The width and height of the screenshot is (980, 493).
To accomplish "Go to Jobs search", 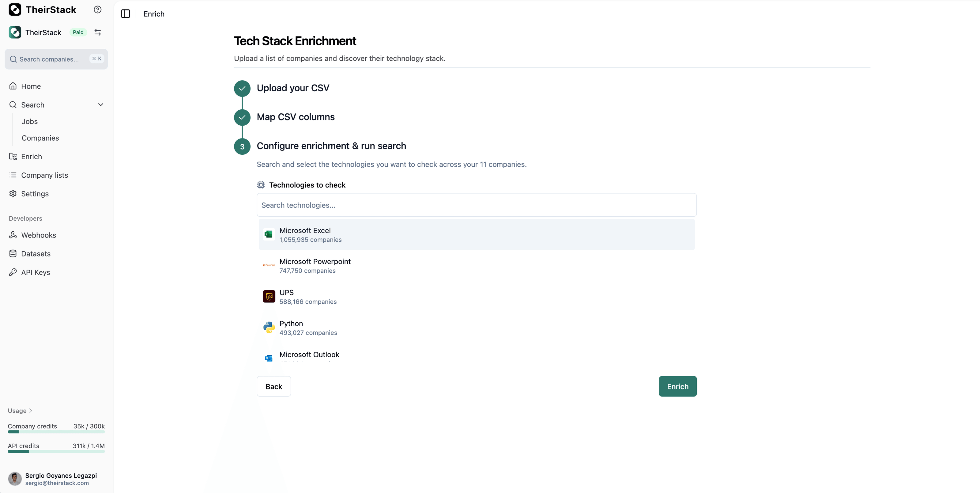I will tap(30, 121).
